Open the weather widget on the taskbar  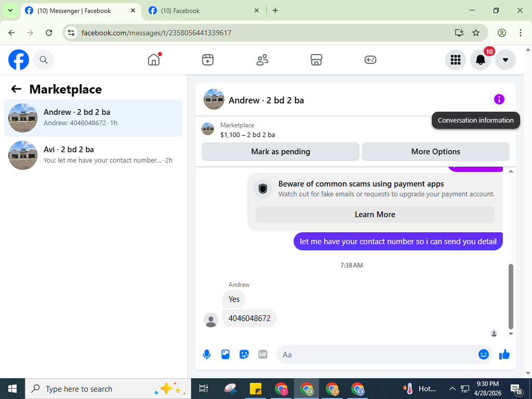(x=419, y=389)
